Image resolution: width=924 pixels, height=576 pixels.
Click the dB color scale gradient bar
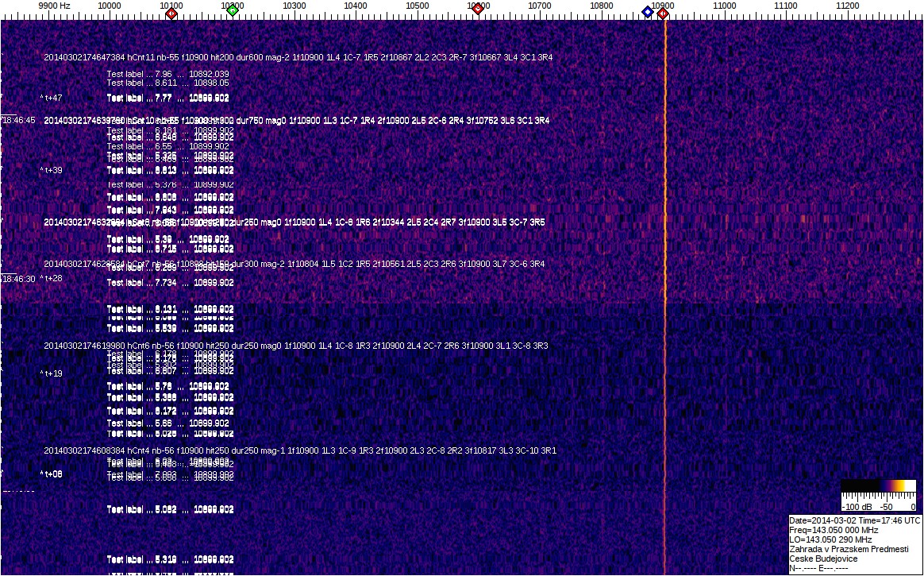(878, 487)
